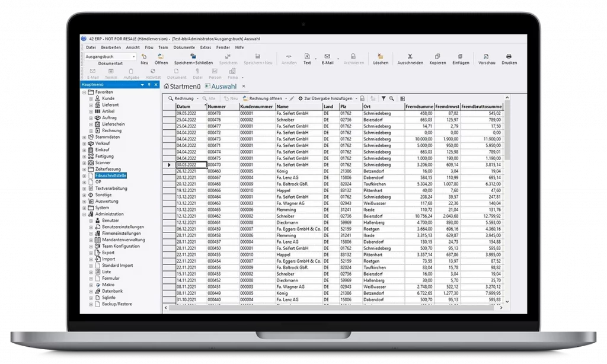Close the Auswahl tab
607x364 pixels.
[244, 86]
